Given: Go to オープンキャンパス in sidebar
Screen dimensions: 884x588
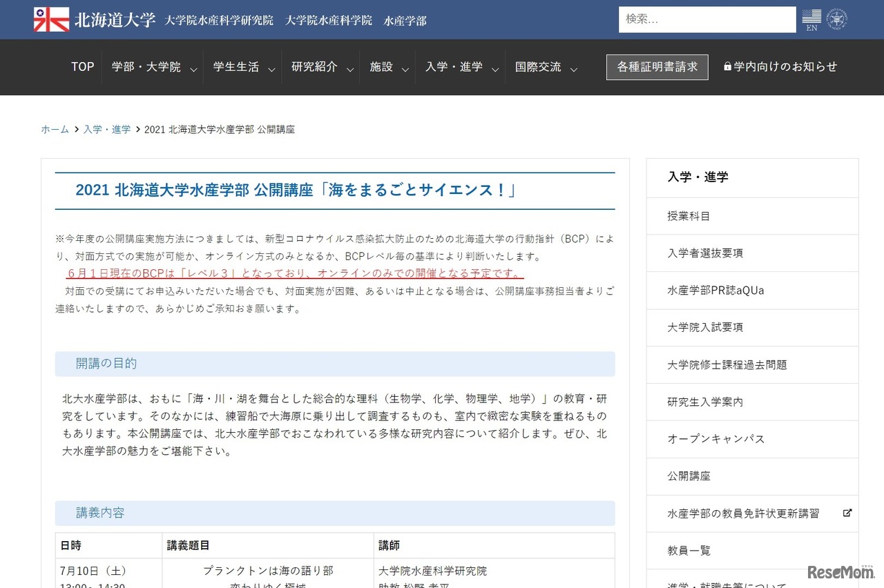Looking at the screenshot, I should pyautogui.click(x=715, y=439).
